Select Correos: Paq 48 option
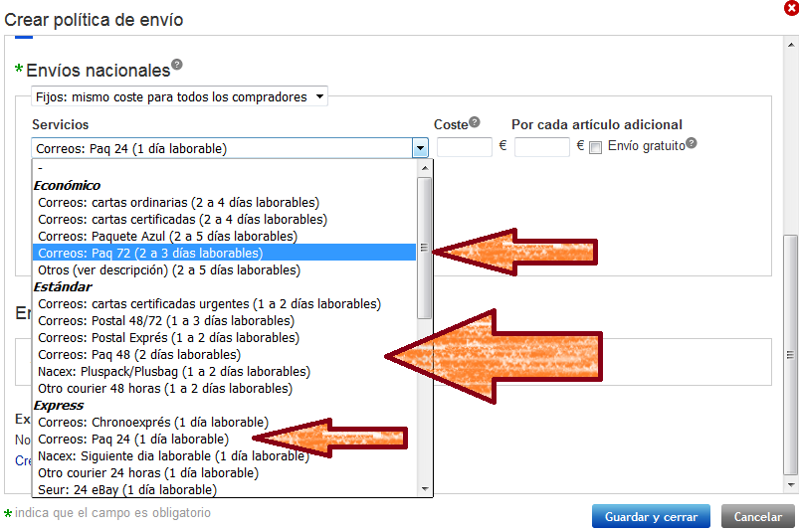This screenshot has width=799, height=532. 224,354
